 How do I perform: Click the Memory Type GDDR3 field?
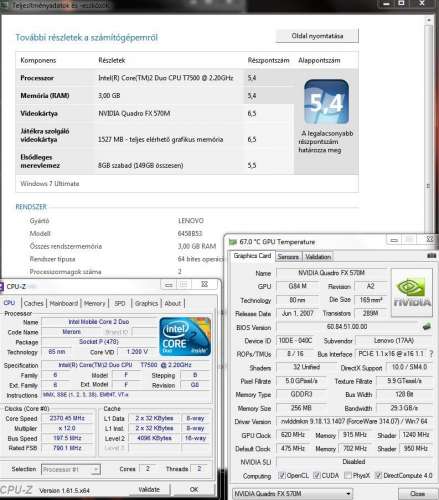301,394
